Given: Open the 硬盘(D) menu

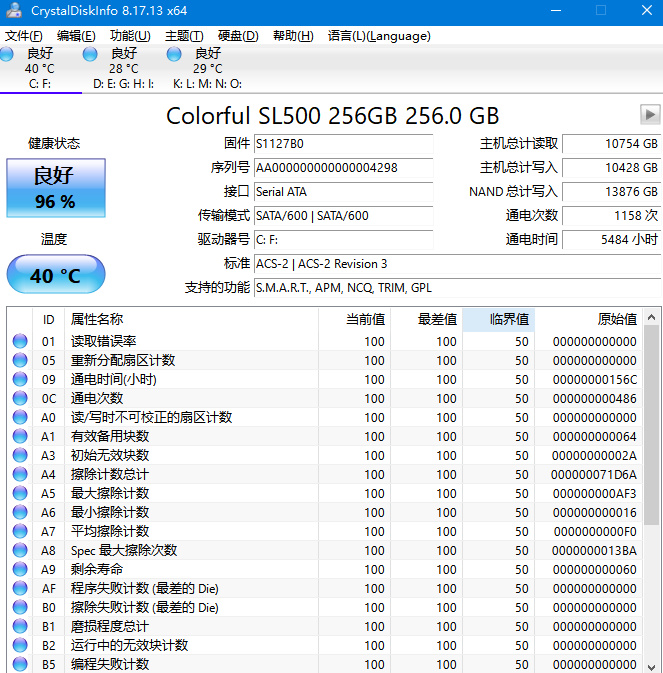Looking at the screenshot, I should click(238, 36).
